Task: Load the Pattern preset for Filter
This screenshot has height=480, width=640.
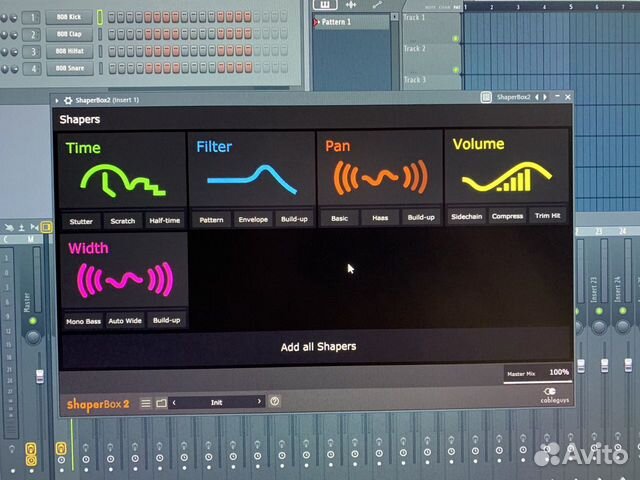Action: point(211,220)
